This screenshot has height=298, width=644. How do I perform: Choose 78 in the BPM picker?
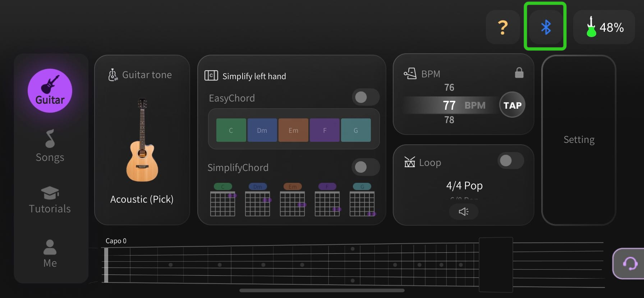(449, 120)
